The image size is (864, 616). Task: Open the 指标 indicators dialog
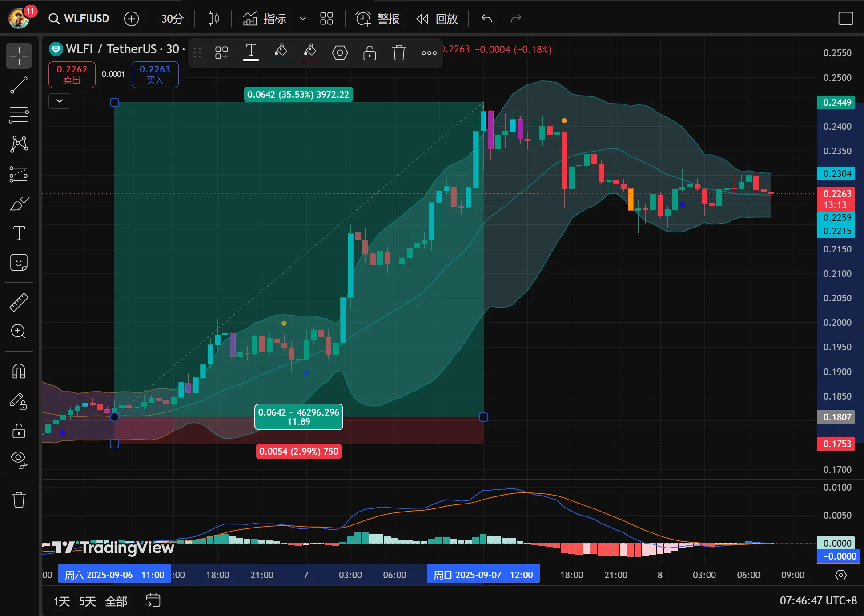[265, 19]
